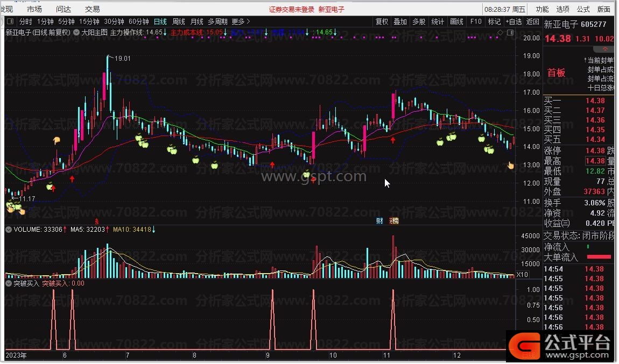Click the 标记 mark button
Screen dimensions: 619x364
click(x=494, y=22)
